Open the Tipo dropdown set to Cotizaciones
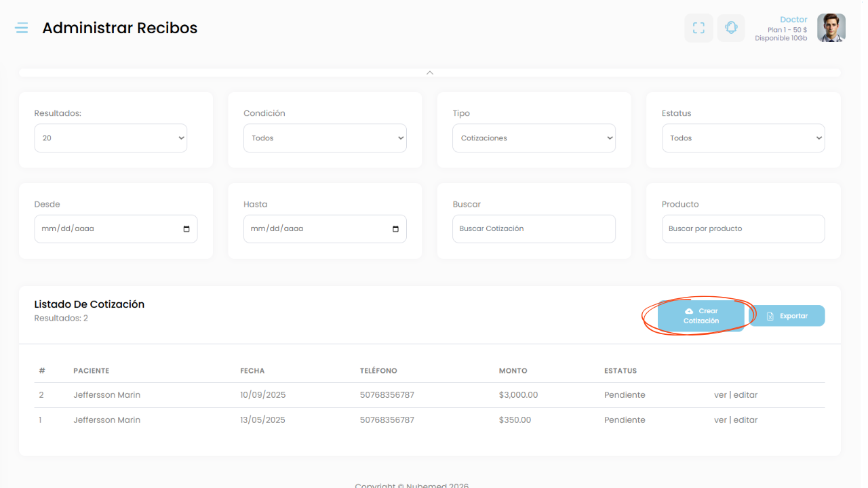 tap(534, 138)
